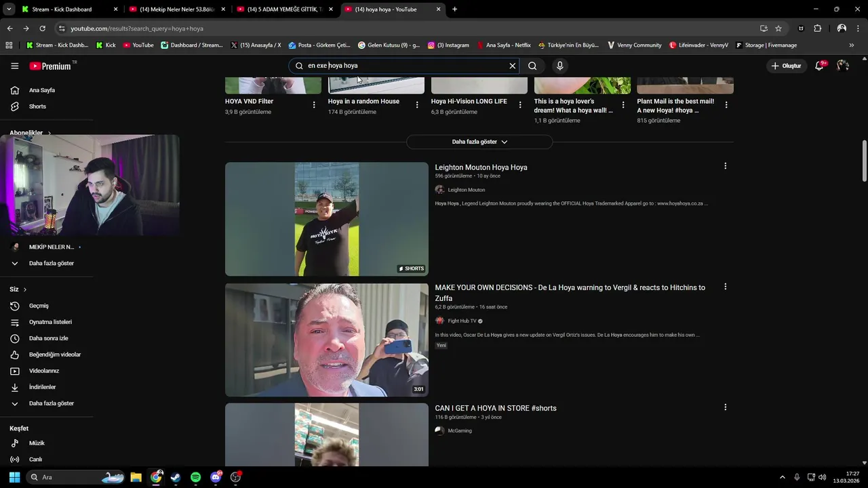The height and width of the screenshot is (488, 868).
Task: Visit Leighton Mouton channel link
Action: 466,190
